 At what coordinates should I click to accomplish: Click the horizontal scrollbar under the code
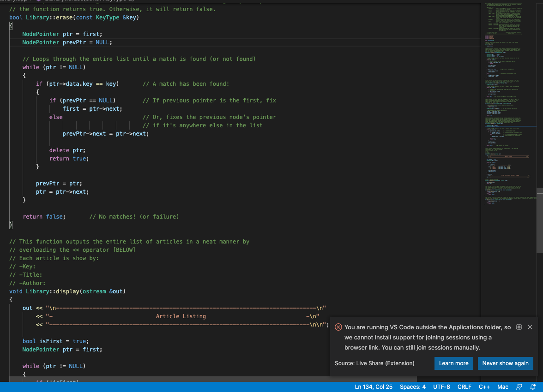tap(213, 379)
